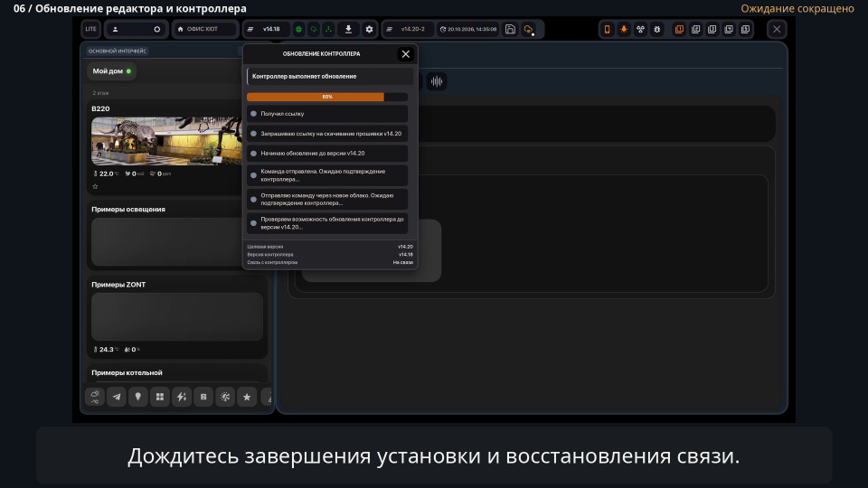Switch to layer page 2

[x=696, y=29]
